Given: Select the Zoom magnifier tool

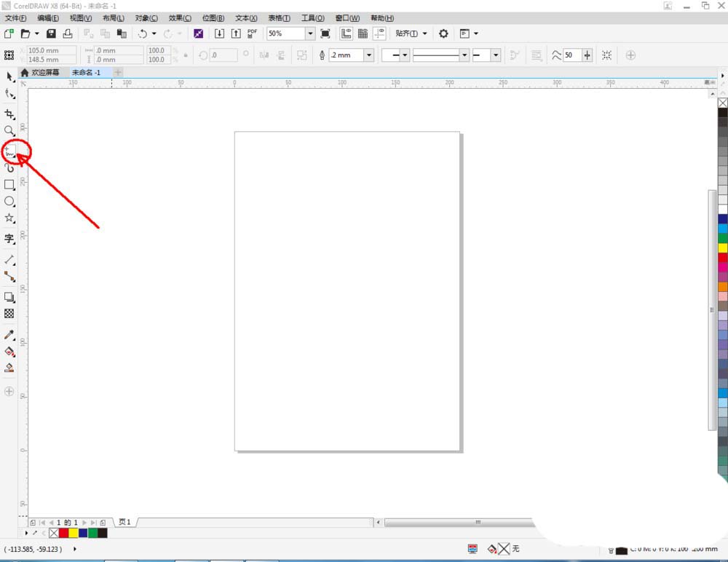Looking at the screenshot, I should coord(9,131).
